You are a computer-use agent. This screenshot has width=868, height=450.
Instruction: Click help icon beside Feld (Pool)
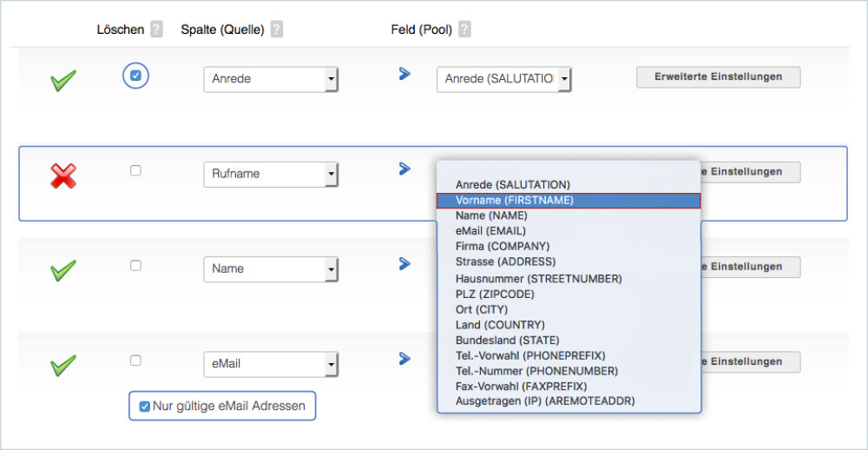point(464,30)
